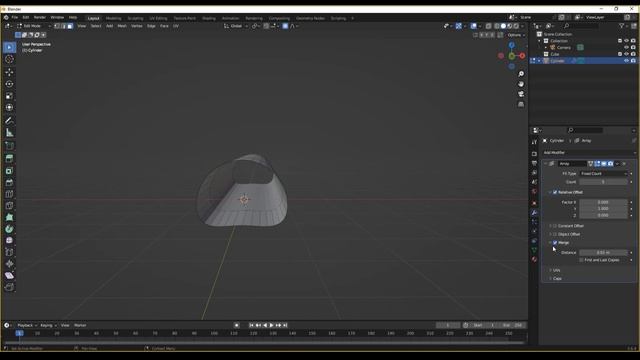Select the Cursor tool in the toolbar

pos(9,60)
